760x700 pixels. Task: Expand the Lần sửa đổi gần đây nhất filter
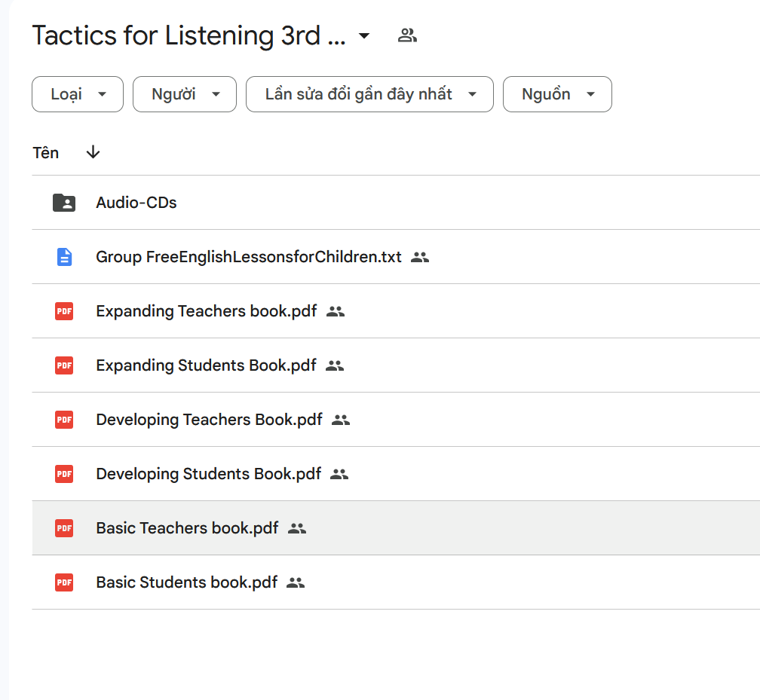tap(369, 94)
